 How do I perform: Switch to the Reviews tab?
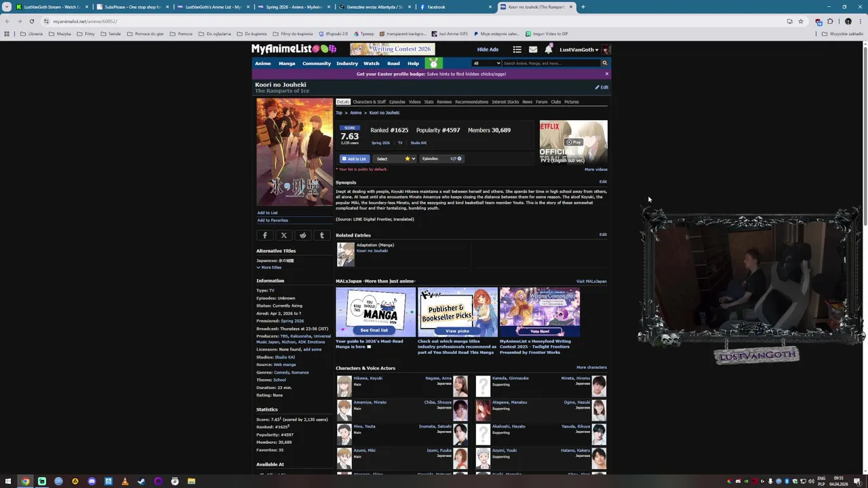pyautogui.click(x=444, y=102)
